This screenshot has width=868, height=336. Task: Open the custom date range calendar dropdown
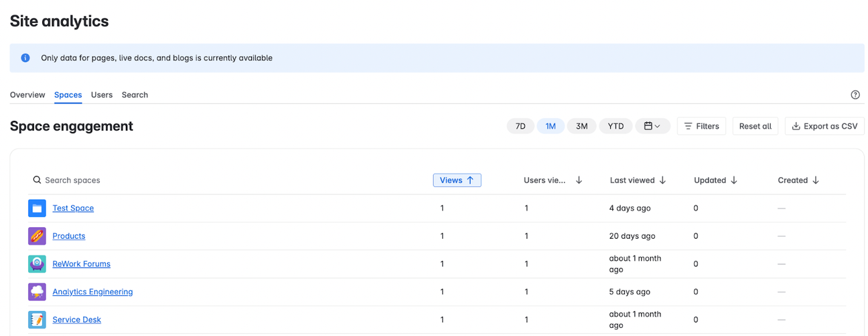click(652, 126)
